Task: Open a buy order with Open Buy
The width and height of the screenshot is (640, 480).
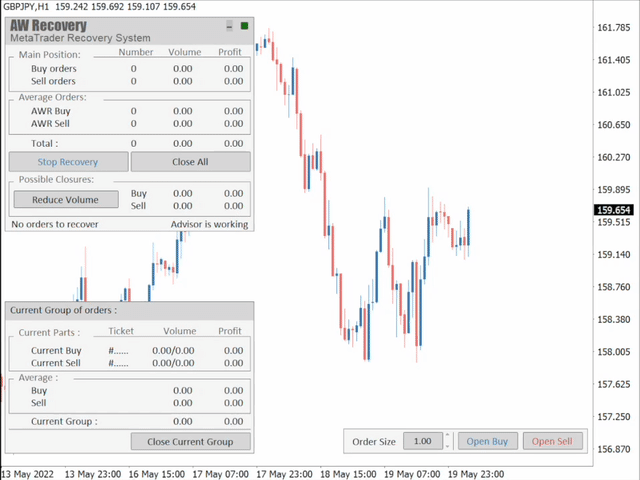Action: pyautogui.click(x=487, y=441)
